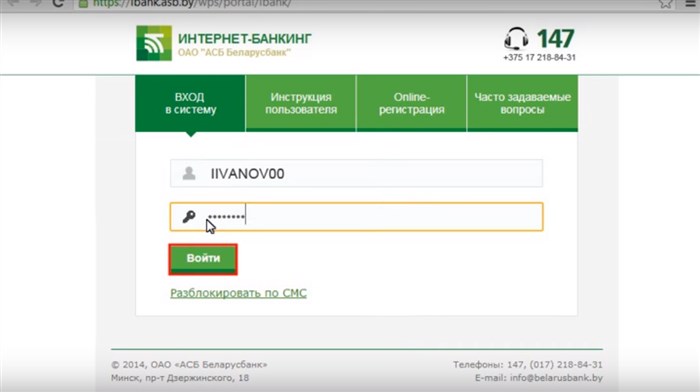
Task: Open the "Online-регистрация" tab
Action: click(412, 103)
